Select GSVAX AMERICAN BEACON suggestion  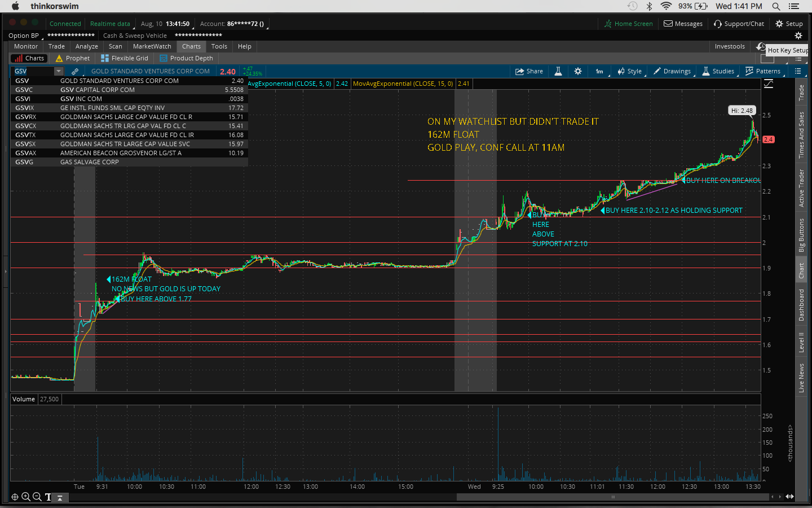tap(129, 153)
